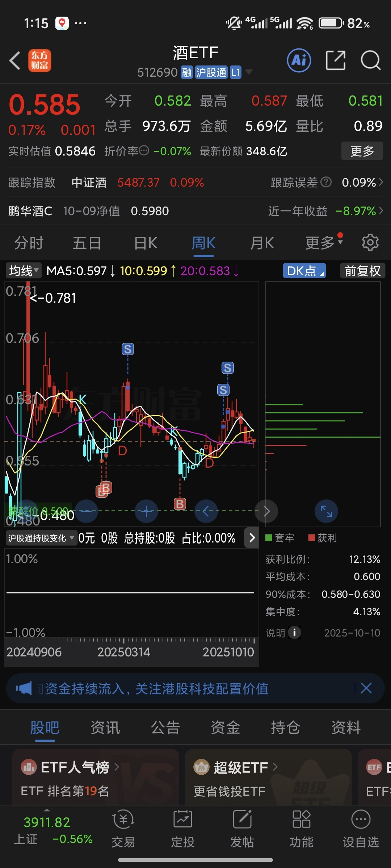Tap the 折价率 info icon
Image resolution: width=391 pixels, height=868 pixels.
(144, 150)
